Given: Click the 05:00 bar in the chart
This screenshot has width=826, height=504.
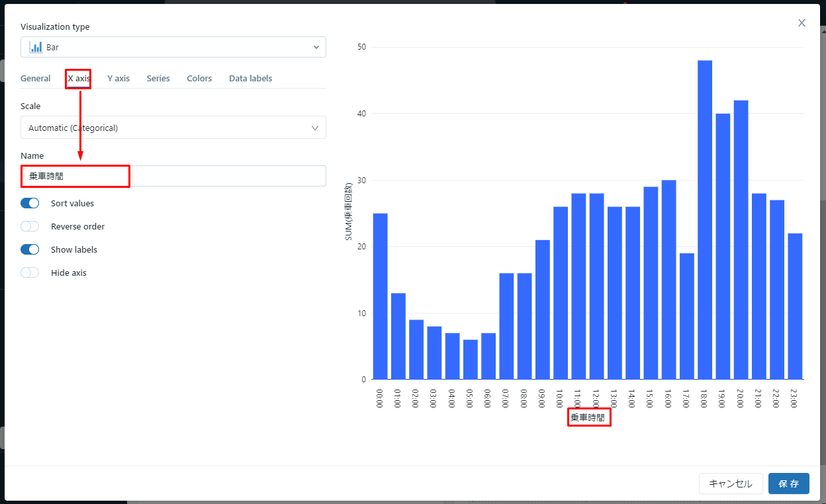Looking at the screenshot, I should click(470, 359).
